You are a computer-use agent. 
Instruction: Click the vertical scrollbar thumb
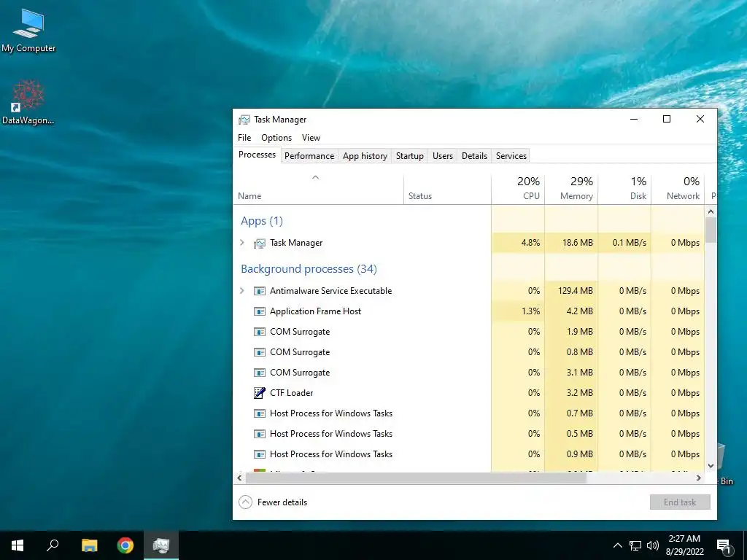pyautogui.click(x=711, y=230)
